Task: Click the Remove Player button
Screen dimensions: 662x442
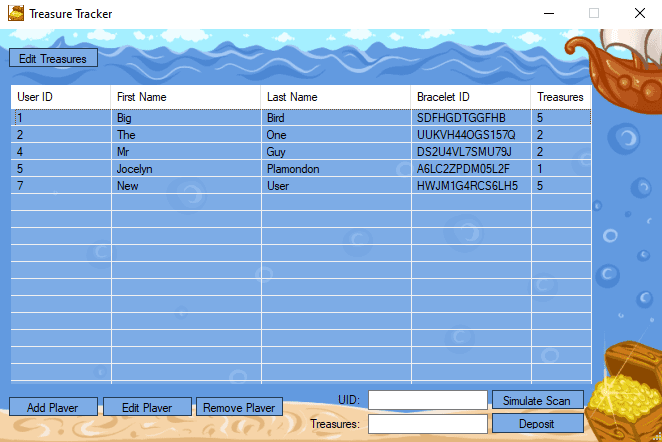Action: point(239,407)
